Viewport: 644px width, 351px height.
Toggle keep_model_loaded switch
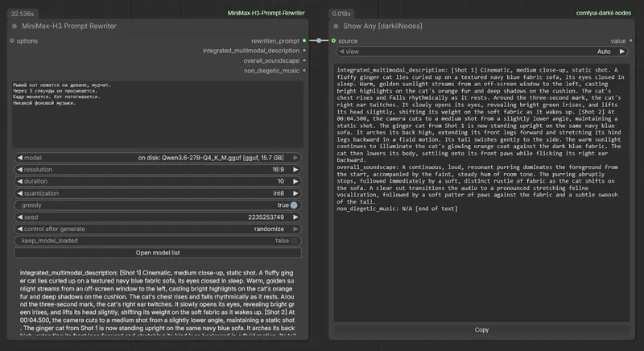[294, 241]
